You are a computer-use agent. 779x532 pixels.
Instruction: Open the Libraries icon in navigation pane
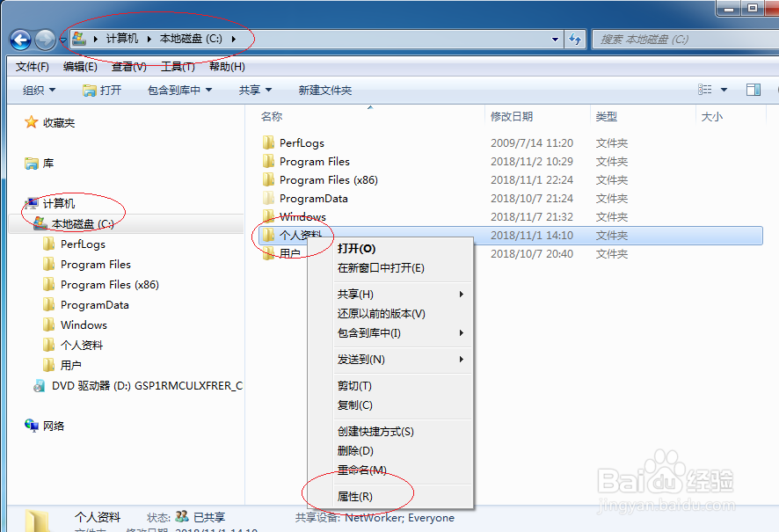pos(32,163)
